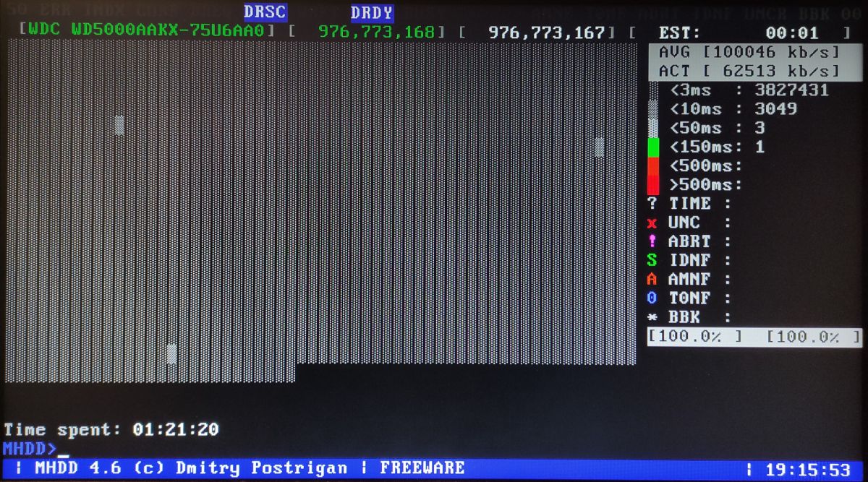This screenshot has width=868, height=482.
Task: Click the asterisk BBK symbol
Action: (x=652, y=317)
